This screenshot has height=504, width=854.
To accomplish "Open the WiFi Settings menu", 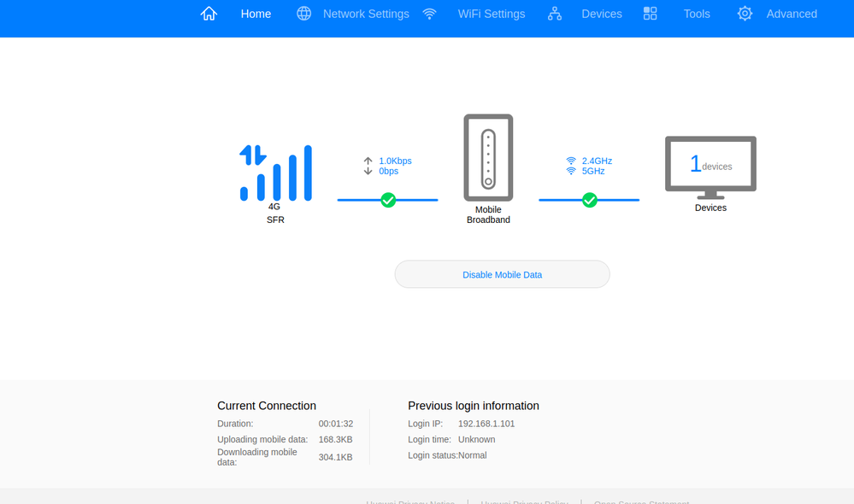I will pos(492,15).
